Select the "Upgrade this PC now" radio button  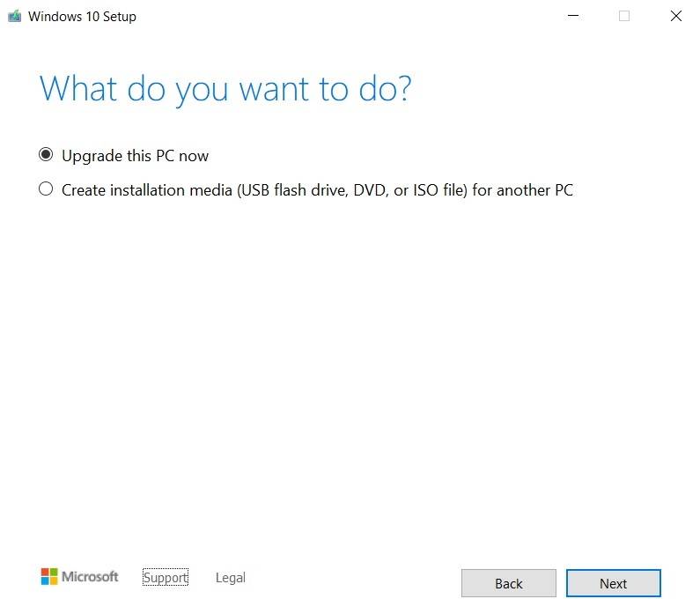(46, 155)
